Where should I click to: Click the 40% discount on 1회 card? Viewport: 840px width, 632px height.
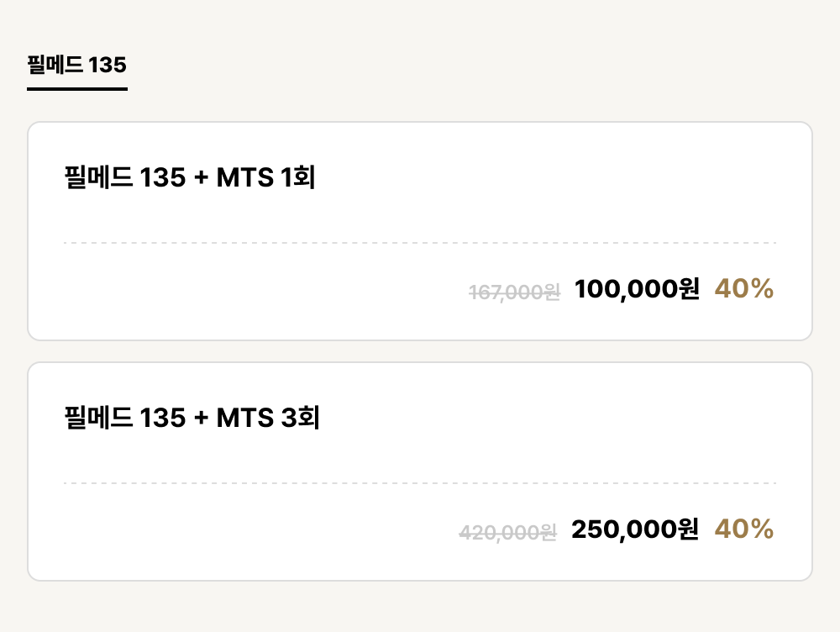coord(744,288)
